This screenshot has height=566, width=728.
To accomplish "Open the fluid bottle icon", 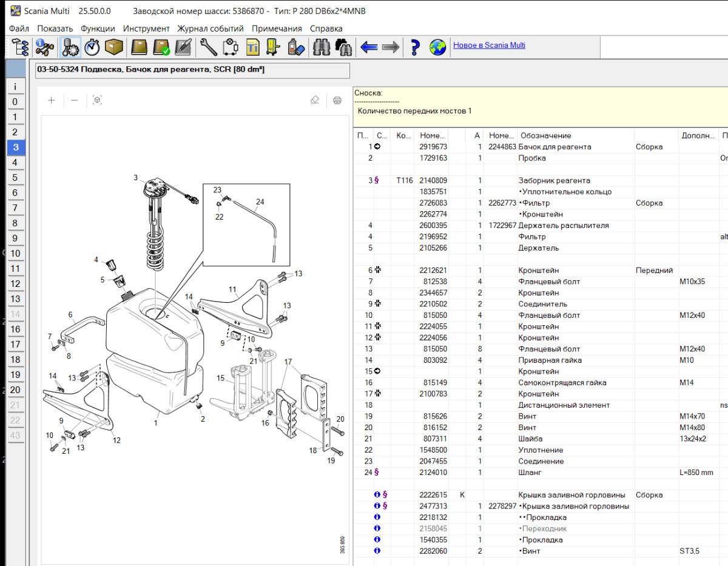I will [295, 47].
